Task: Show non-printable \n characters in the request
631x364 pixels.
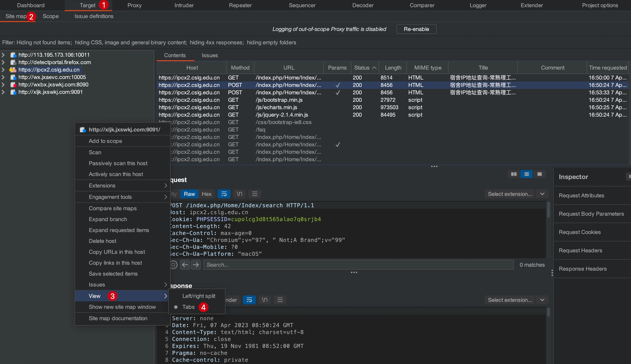Action: (x=239, y=194)
